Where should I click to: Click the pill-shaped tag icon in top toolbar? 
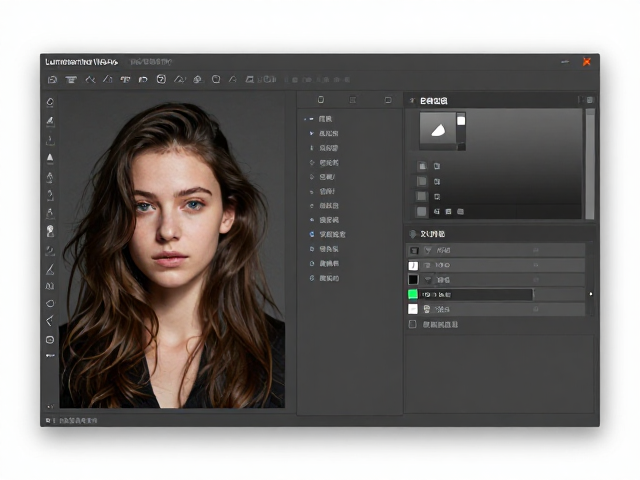[143, 80]
